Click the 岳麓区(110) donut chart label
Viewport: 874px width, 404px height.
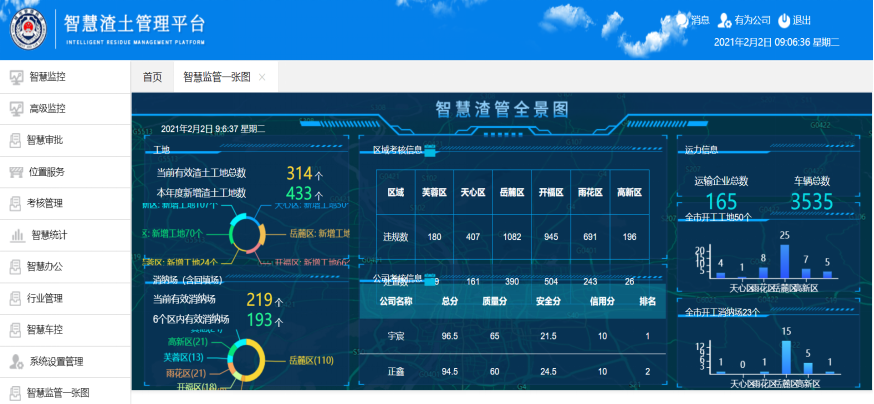(x=310, y=360)
